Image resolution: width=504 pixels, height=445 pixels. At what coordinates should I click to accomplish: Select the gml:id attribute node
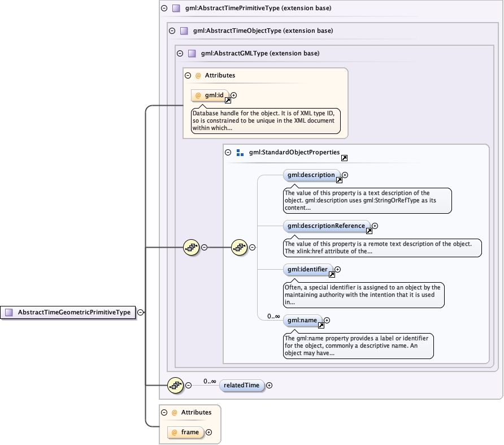(210, 96)
